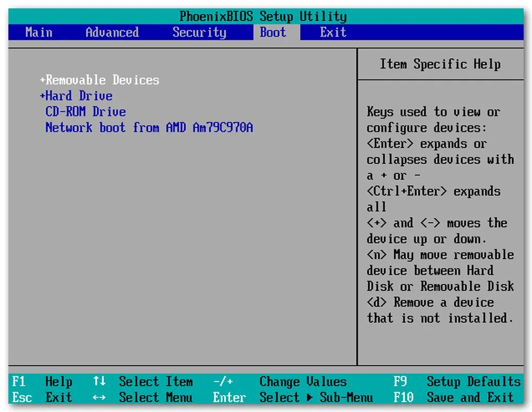The width and height of the screenshot is (532, 412).
Task: Click the F10 Save and Exit hint
Action: (454, 397)
